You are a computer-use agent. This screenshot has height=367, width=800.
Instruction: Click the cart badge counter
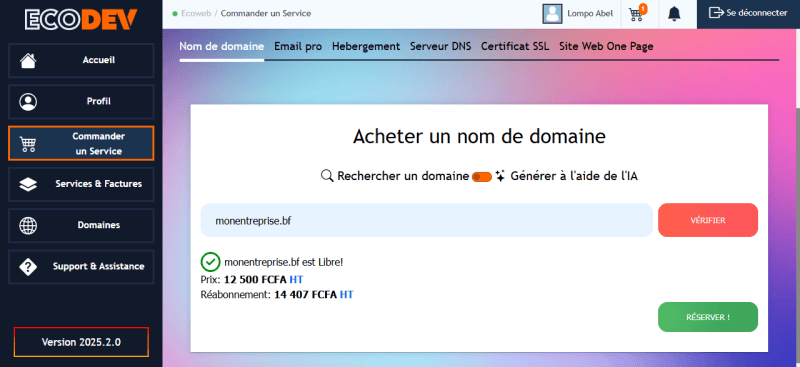tap(643, 9)
